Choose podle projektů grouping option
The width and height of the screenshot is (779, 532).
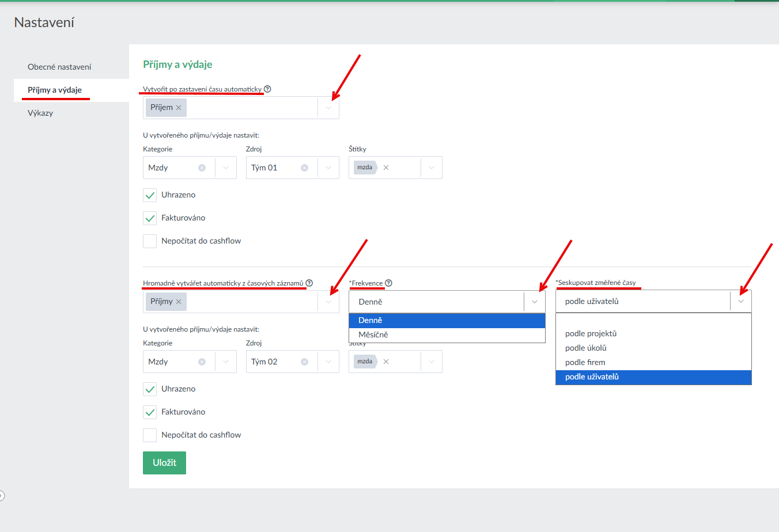coord(591,334)
